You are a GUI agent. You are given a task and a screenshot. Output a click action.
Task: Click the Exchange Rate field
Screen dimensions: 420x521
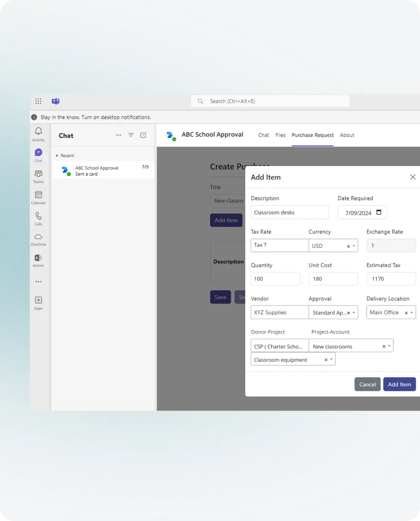tap(391, 245)
